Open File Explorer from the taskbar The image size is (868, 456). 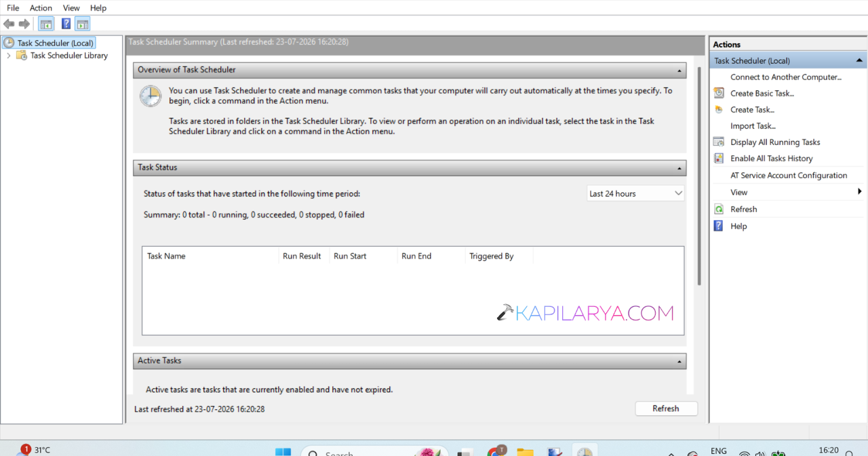[x=525, y=452]
